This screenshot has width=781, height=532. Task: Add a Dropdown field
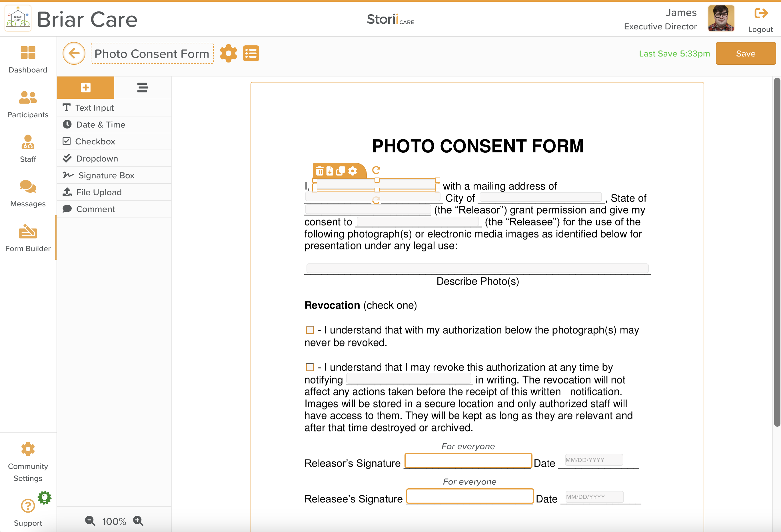coord(114,158)
